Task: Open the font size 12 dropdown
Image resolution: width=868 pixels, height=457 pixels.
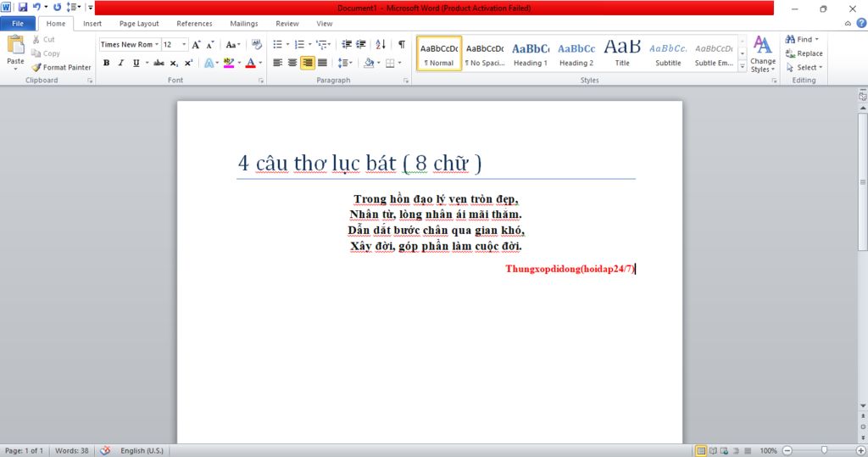Action: [184, 44]
